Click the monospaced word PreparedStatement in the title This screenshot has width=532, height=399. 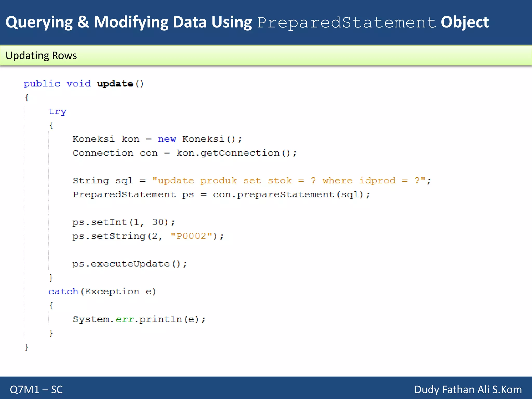pos(346,23)
